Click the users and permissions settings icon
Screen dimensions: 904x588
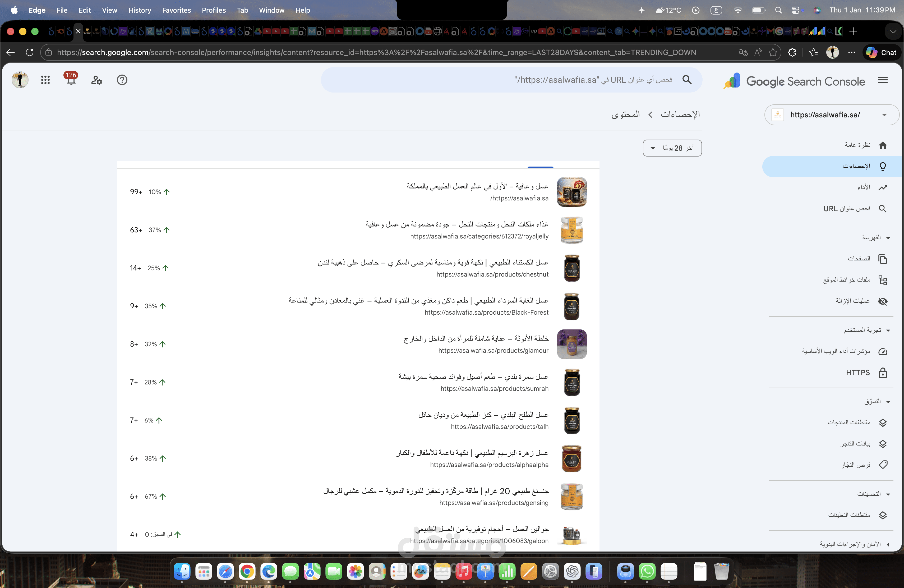(96, 80)
